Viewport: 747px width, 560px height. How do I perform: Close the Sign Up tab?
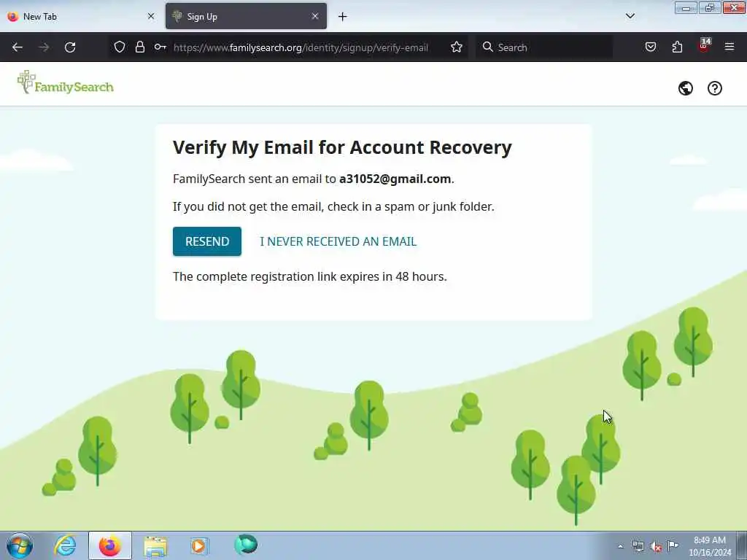click(315, 16)
